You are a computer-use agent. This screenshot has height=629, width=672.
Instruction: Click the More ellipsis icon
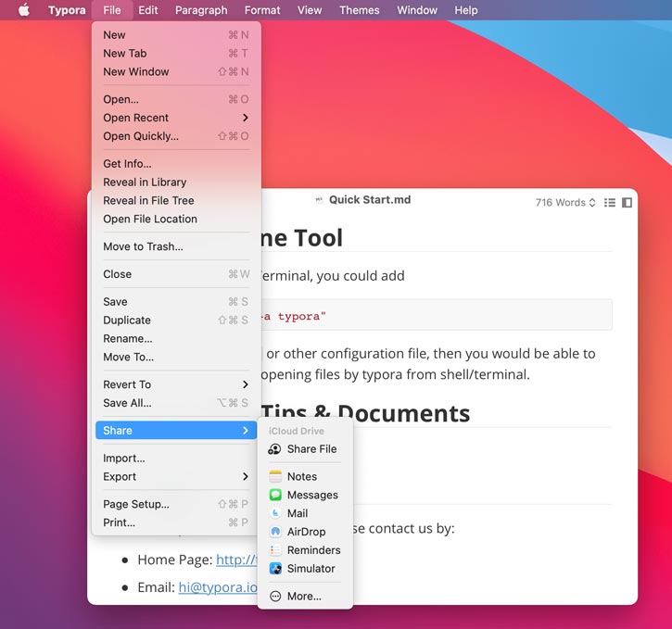(275, 596)
